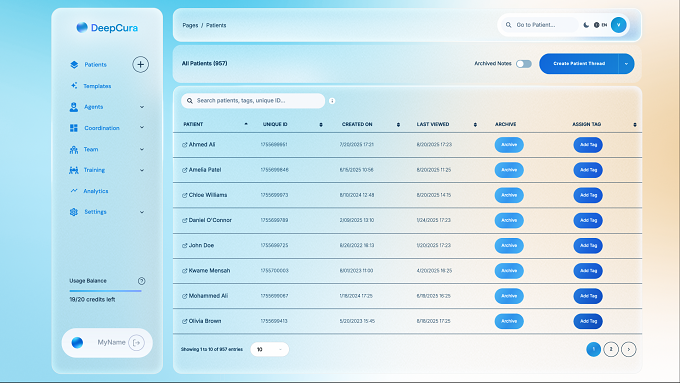
Task: Click Search patients, tags, unique ID field
Action: click(253, 101)
